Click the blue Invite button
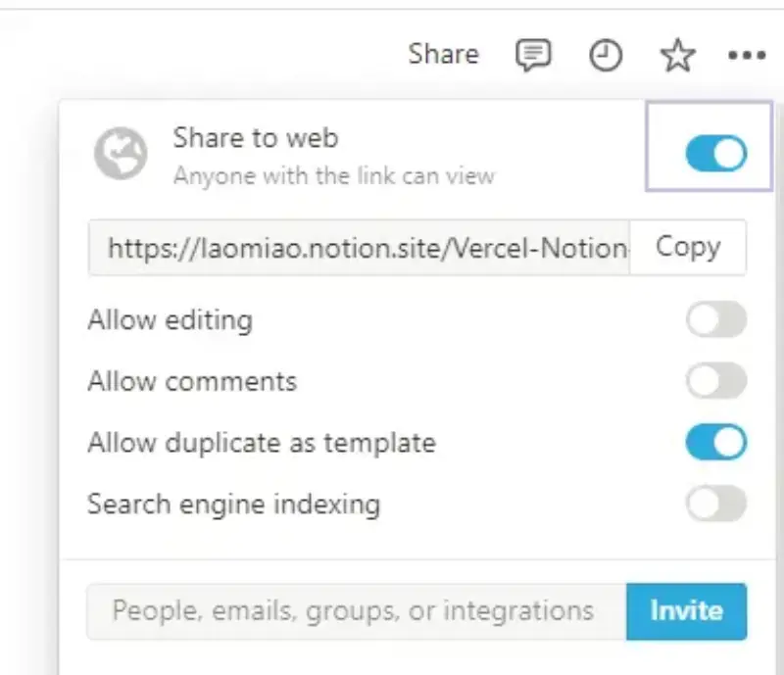 (686, 611)
